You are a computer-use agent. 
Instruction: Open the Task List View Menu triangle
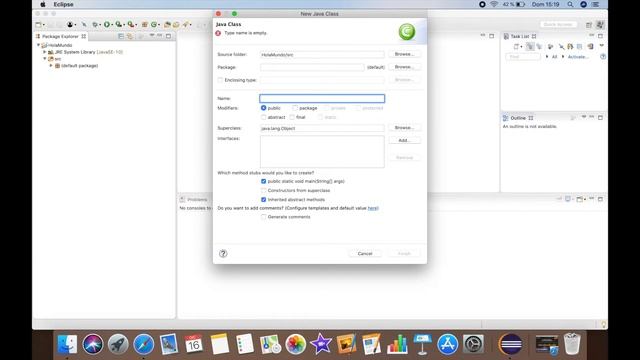pyautogui.click(x=601, y=46)
